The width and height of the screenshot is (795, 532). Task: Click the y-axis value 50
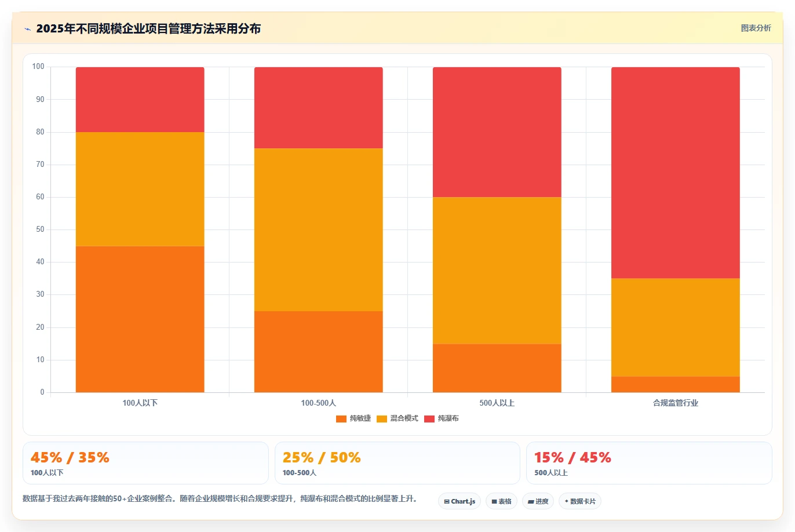pyautogui.click(x=40, y=229)
